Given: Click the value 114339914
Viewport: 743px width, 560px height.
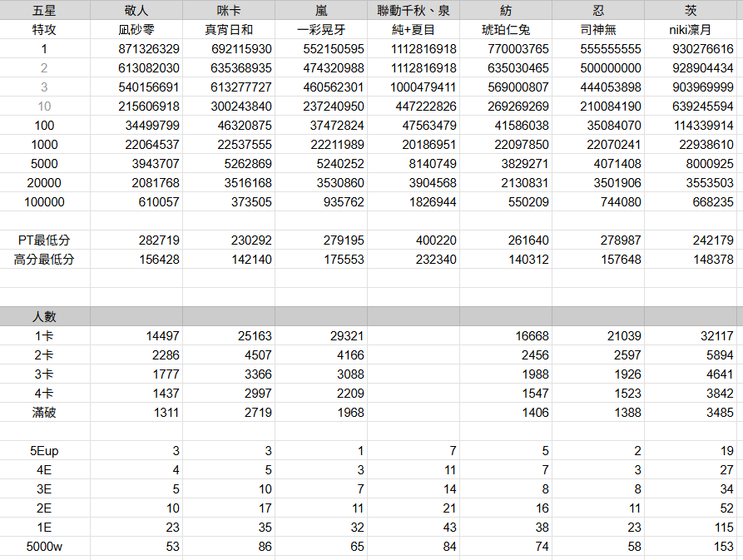Looking at the screenshot, I should click(704, 126).
